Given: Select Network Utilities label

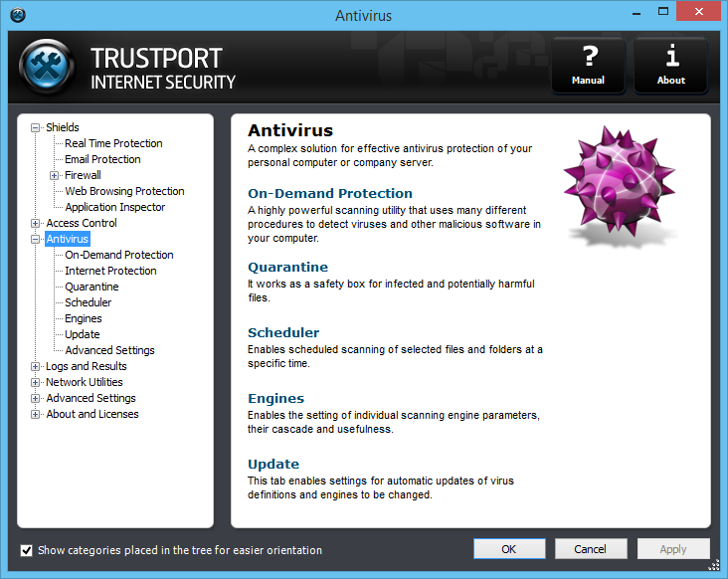Looking at the screenshot, I should [84, 382].
